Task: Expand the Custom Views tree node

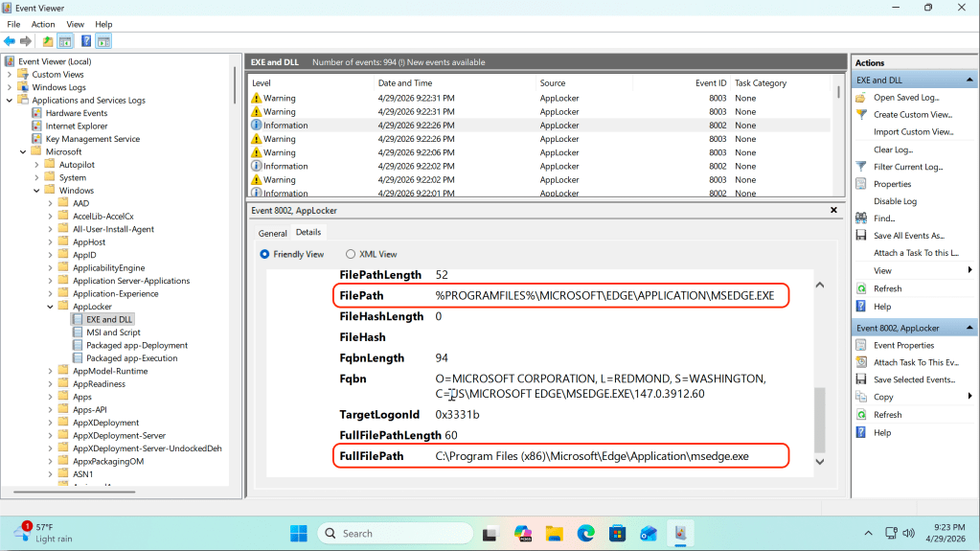Action: coord(11,74)
